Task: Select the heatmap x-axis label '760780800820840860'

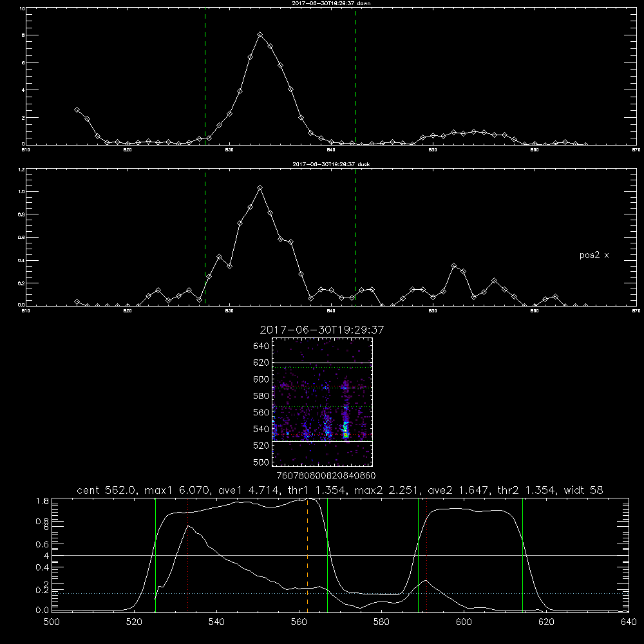Action: coord(326,475)
